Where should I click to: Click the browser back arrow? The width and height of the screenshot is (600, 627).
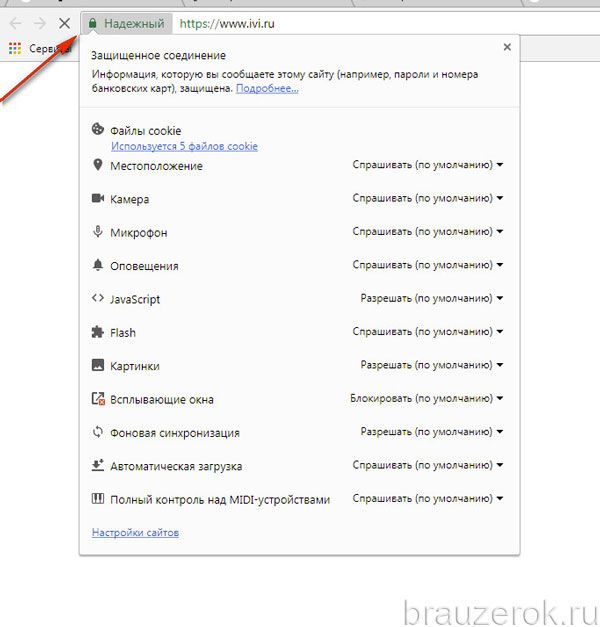16,23
